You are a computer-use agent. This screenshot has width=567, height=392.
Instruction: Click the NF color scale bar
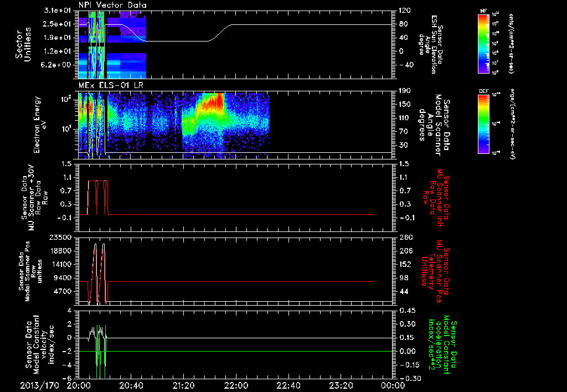pyautogui.click(x=483, y=43)
